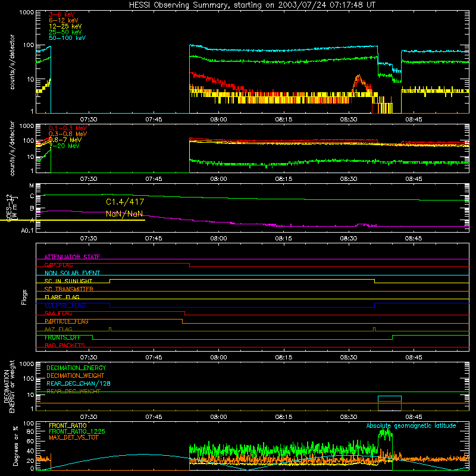This screenshot has height=476, width=476.
Task: Click the GAP_FLAG step-down transition
Action: pyautogui.click(x=189, y=265)
